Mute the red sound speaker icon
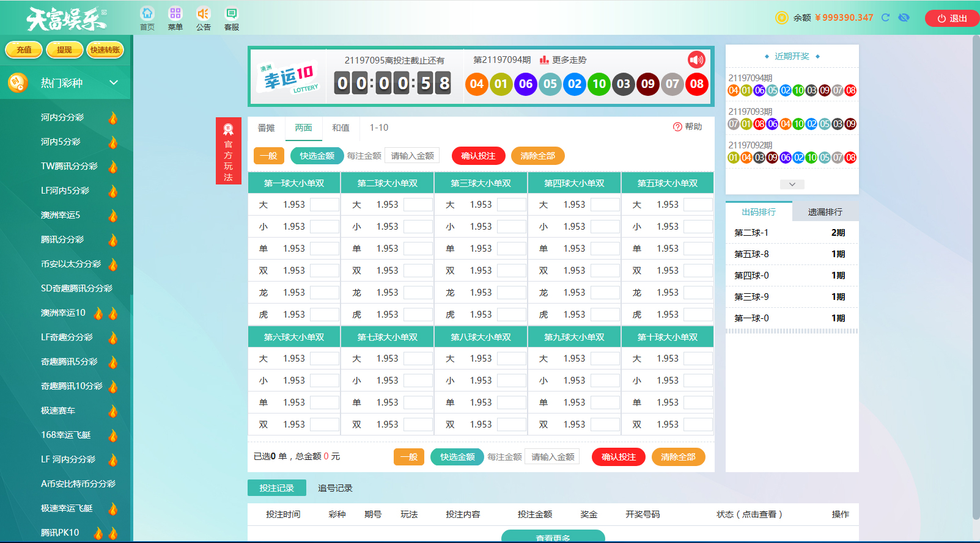 696,59
